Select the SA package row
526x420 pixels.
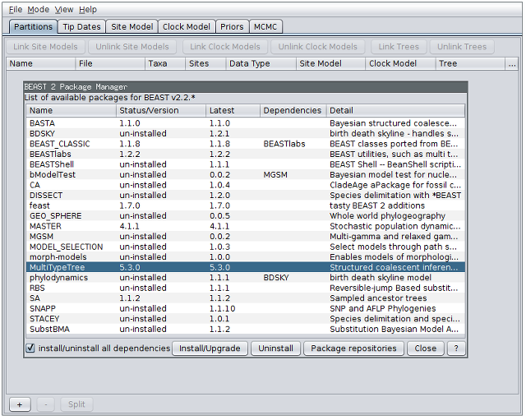(246, 298)
